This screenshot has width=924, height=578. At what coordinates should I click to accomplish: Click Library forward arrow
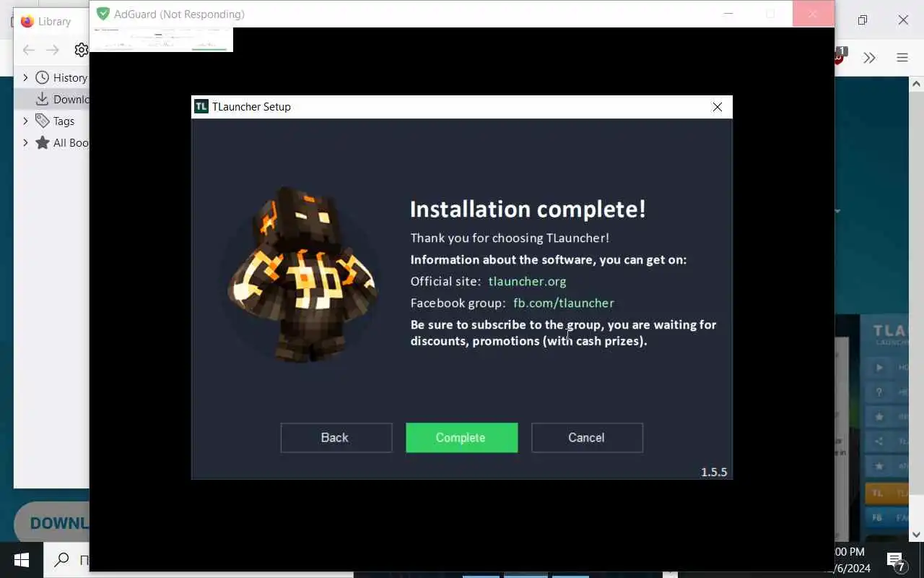(x=52, y=50)
